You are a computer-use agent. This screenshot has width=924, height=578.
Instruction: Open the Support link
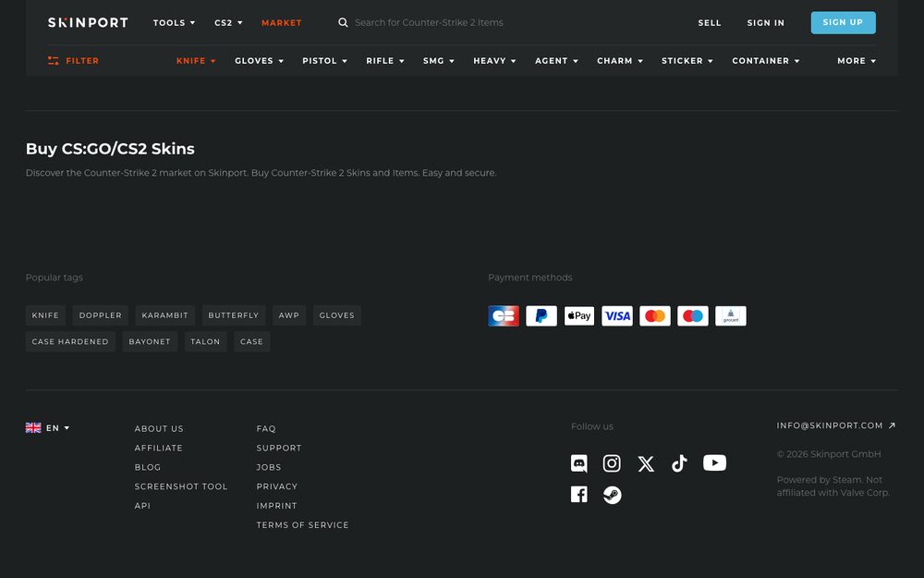click(x=279, y=449)
